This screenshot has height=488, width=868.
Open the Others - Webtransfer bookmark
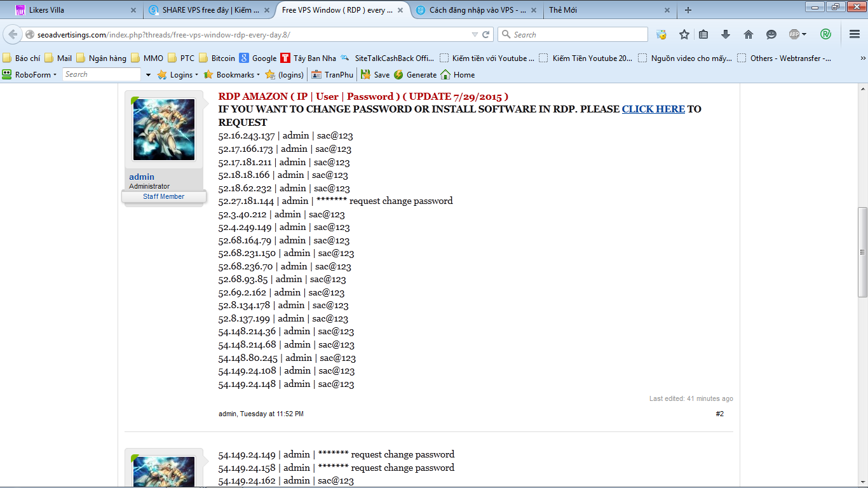784,58
